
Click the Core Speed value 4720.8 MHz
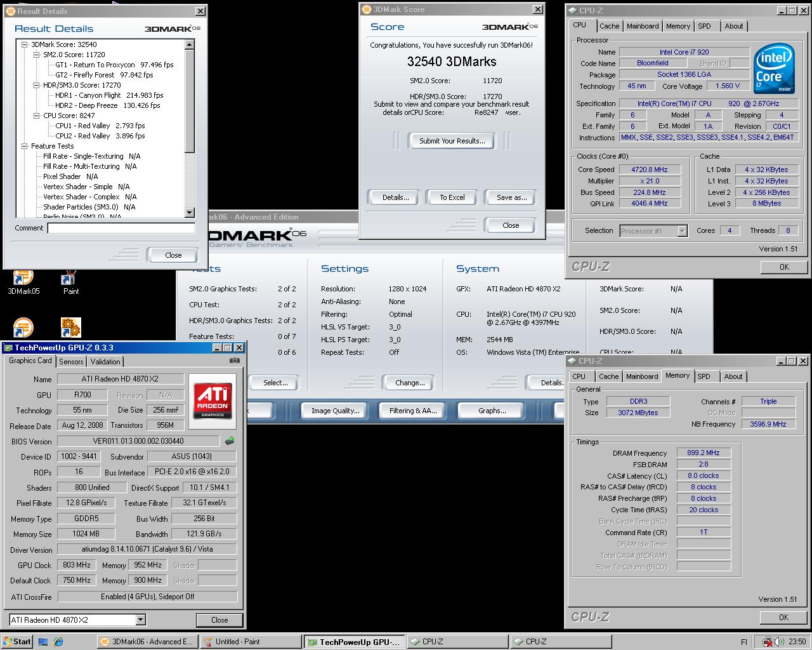point(650,169)
